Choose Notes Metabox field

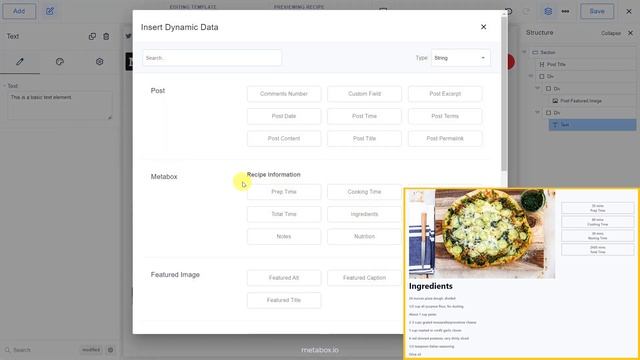284,237
